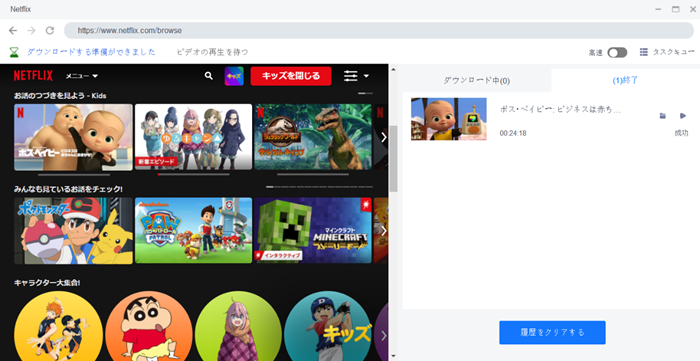Image resolution: width=700 pixels, height=361 pixels.
Task: Select Haikyu character circle
Action: tap(58, 326)
